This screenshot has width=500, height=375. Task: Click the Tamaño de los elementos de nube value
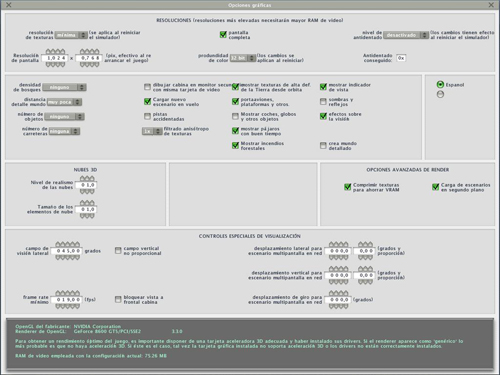point(87,209)
